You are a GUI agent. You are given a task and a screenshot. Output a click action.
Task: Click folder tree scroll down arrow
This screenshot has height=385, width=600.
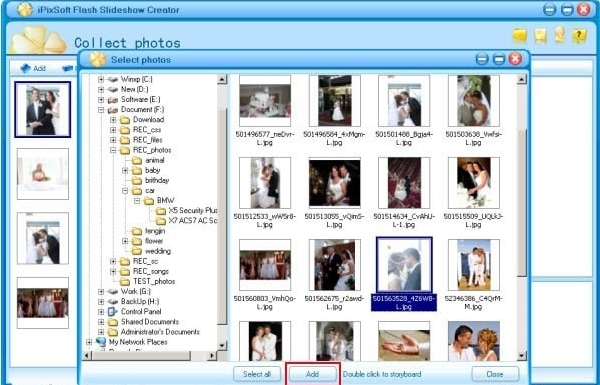coord(222,346)
